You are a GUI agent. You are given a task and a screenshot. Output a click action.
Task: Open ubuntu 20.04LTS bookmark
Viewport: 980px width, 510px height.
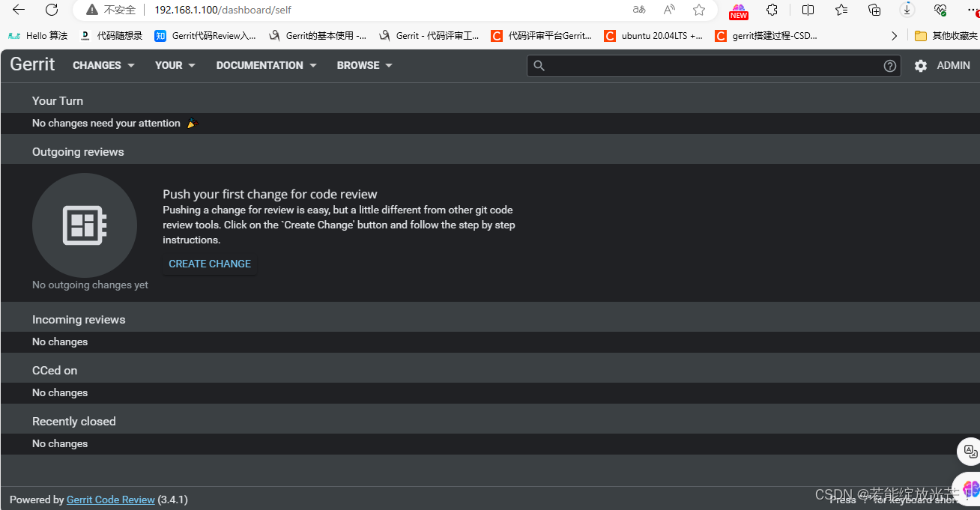click(x=654, y=35)
